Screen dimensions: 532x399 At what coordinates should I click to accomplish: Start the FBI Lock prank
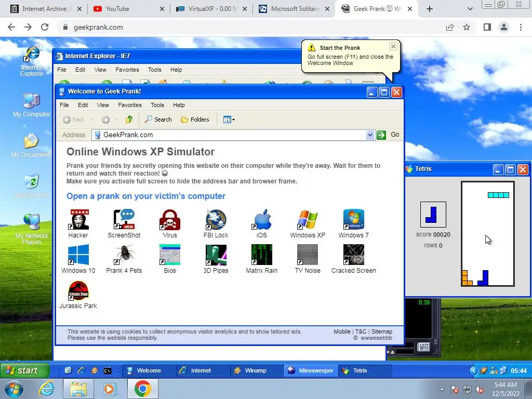[216, 220]
